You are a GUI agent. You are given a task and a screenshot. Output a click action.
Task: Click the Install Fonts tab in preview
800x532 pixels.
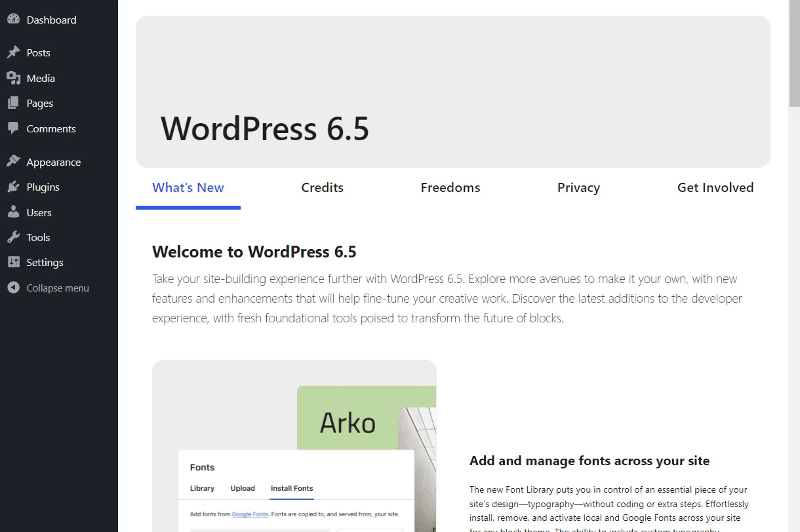[x=292, y=488]
